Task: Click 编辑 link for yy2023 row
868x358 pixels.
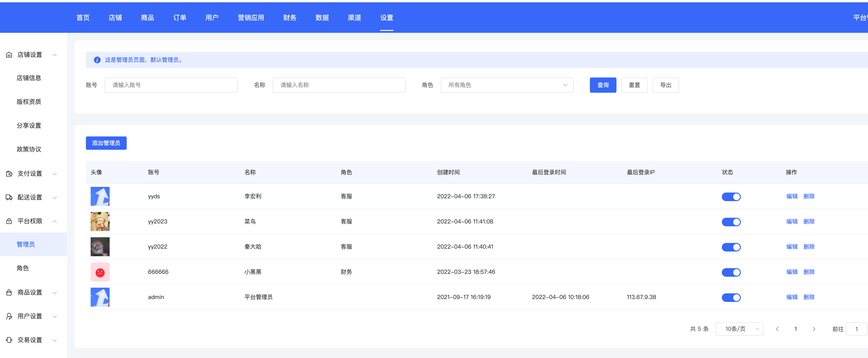Action: point(792,222)
